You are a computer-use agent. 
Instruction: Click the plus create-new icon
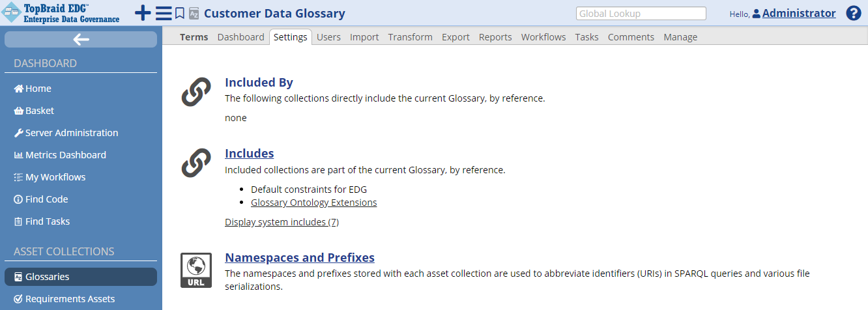[x=142, y=13]
